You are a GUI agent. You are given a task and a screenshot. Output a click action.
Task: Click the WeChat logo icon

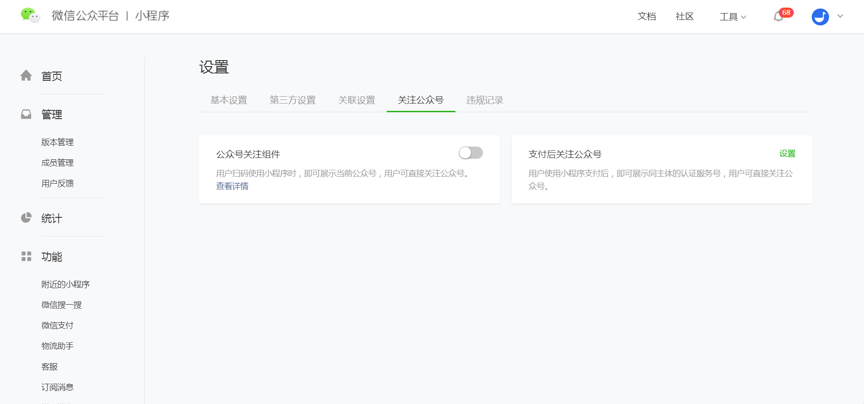pos(30,15)
